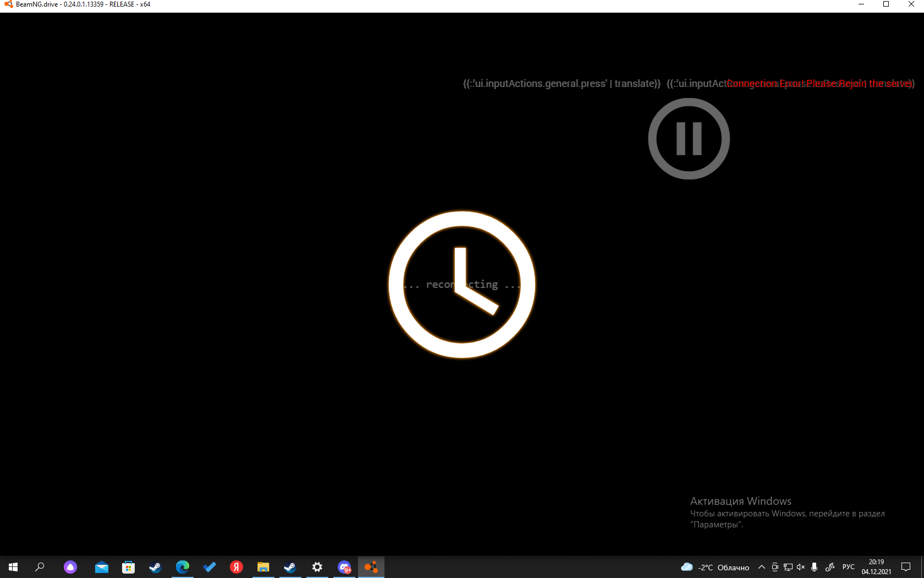This screenshot has width=924, height=578.
Task: Click the BeamNG.drive taskbar icon
Action: tap(371, 567)
